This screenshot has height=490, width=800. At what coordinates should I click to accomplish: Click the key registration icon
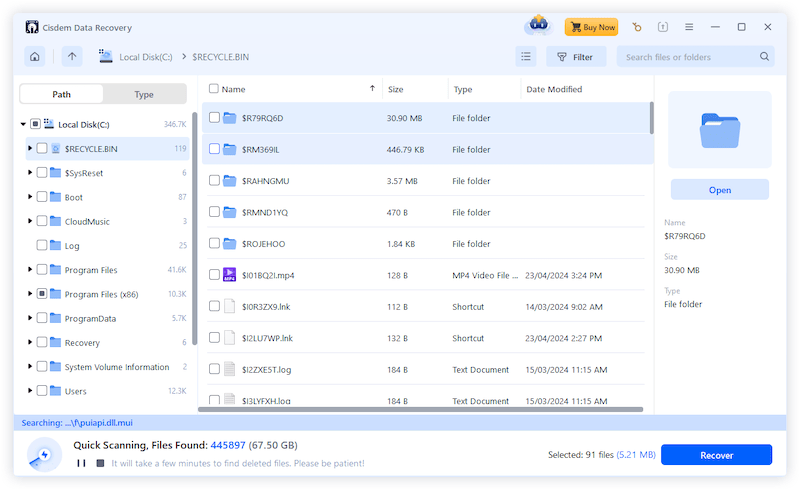(x=637, y=27)
